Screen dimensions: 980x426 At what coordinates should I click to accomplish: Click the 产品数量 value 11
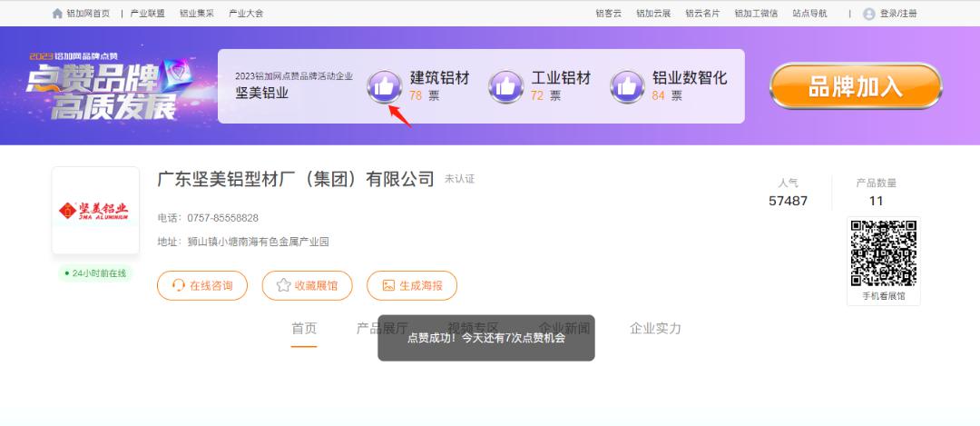pos(877,201)
